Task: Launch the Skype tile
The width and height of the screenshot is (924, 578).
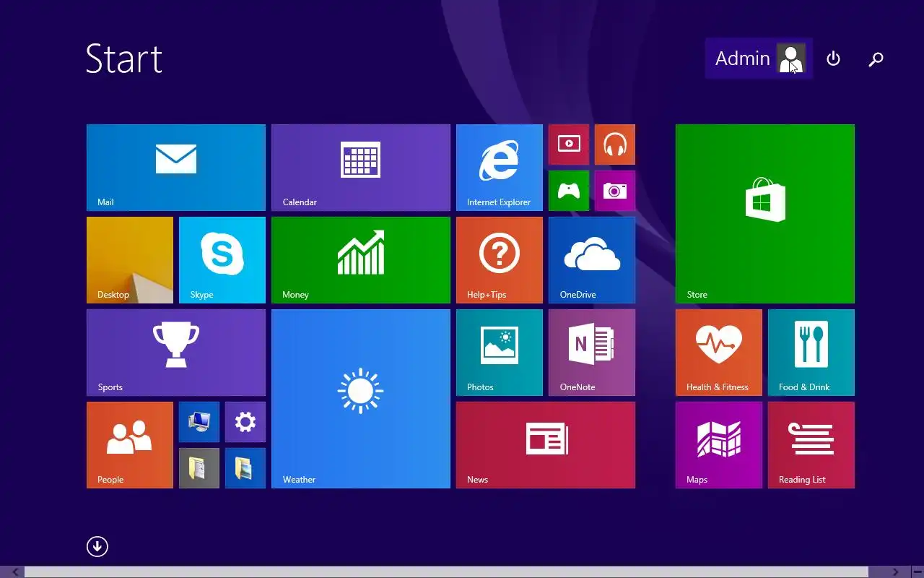Action: click(222, 260)
